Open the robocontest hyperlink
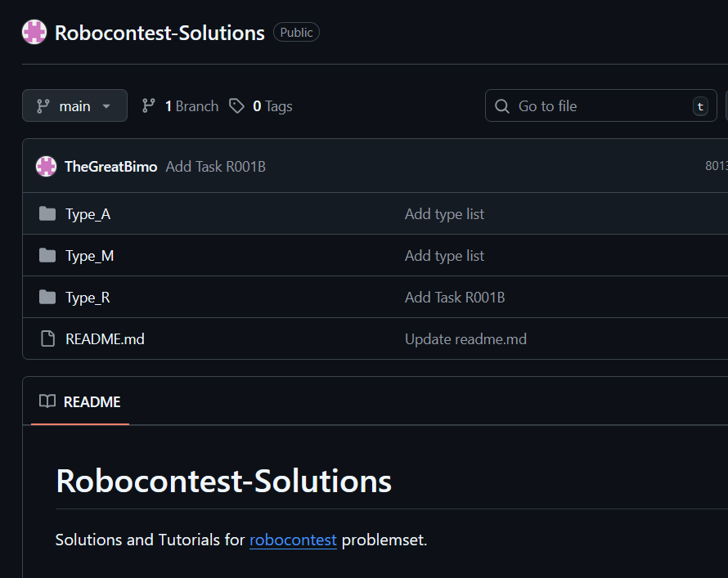 pyautogui.click(x=293, y=540)
